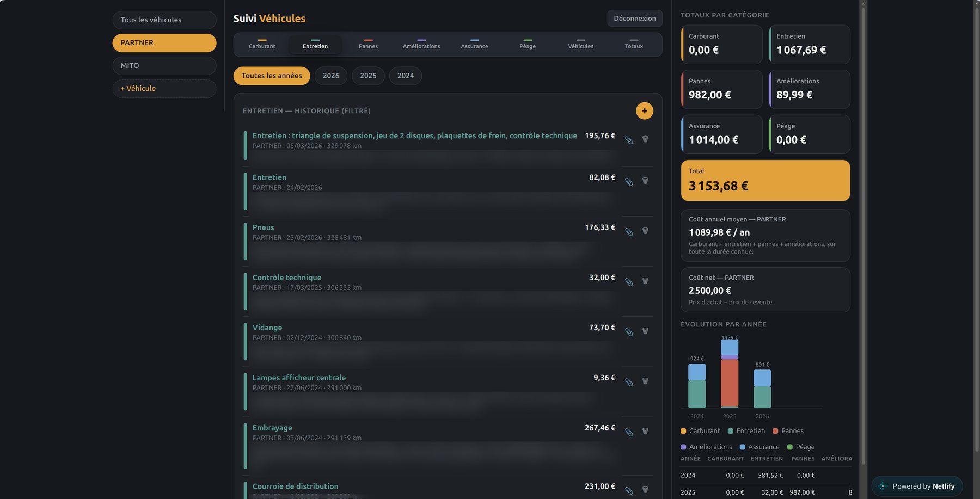Select the Assurance tab
The width and height of the screenshot is (980, 499).
pos(474,45)
